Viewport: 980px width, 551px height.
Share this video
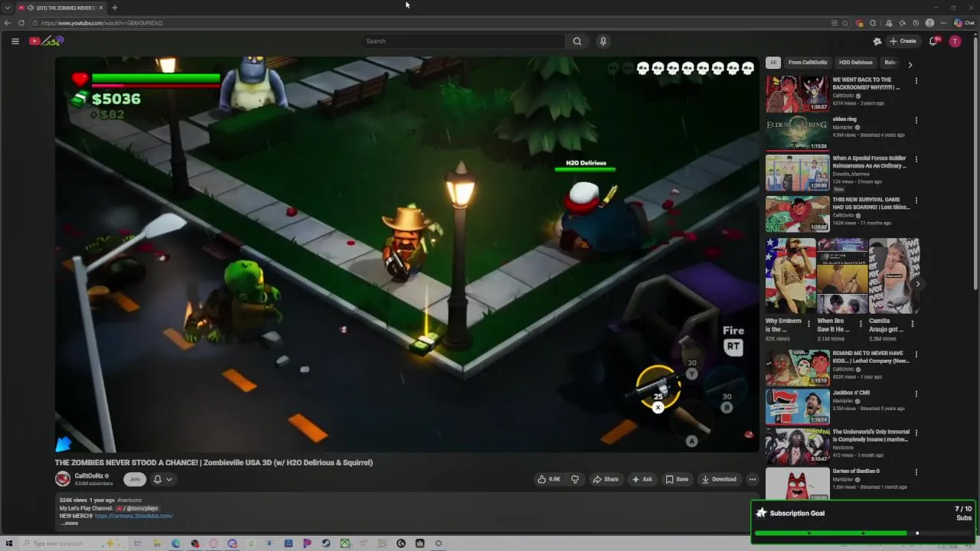(x=606, y=479)
